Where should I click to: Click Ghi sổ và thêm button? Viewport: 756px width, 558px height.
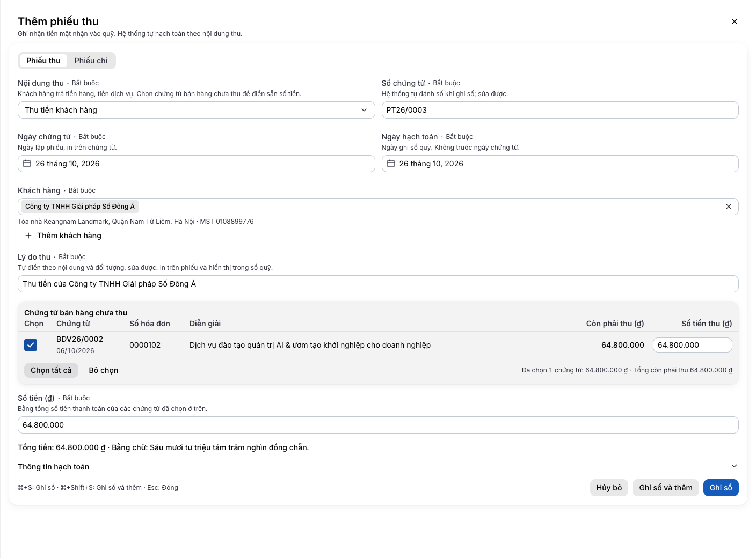tap(665, 488)
